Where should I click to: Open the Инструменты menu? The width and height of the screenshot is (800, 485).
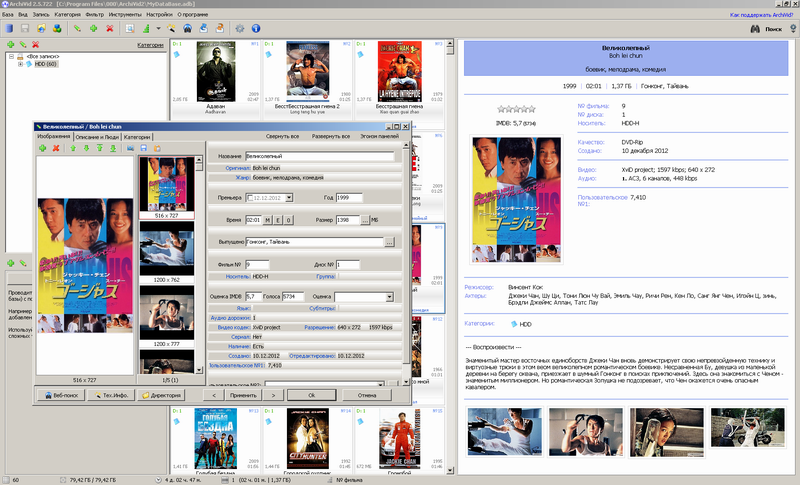click(125, 15)
